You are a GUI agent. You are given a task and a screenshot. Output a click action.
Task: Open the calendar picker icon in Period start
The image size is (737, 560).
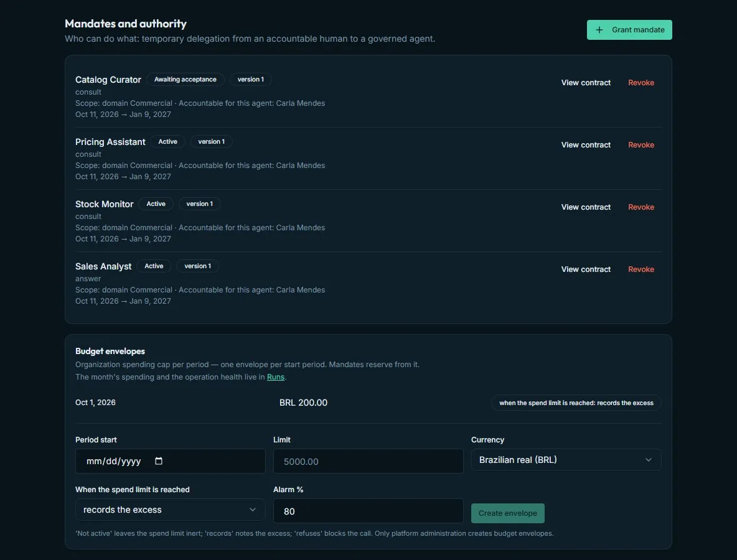coord(159,461)
